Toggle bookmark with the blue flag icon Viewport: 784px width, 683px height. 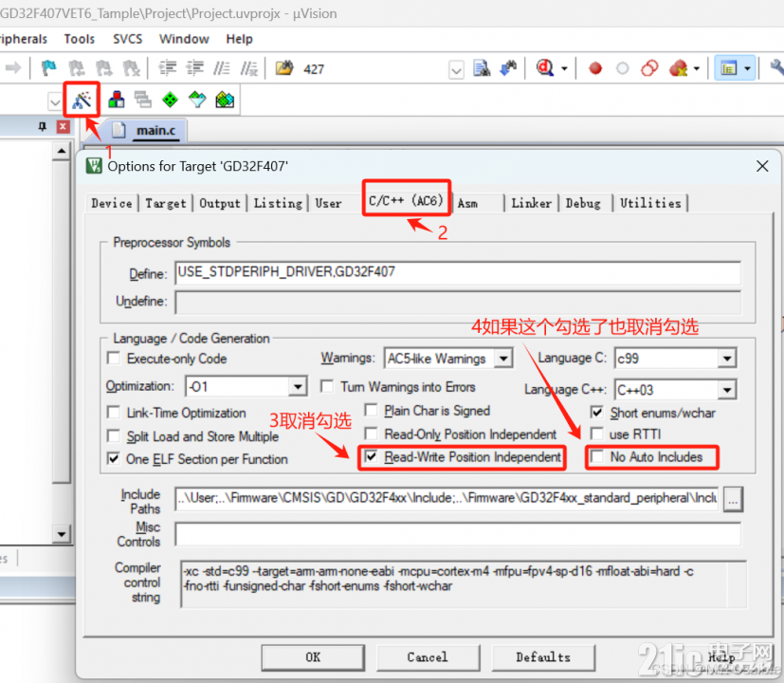tap(48, 68)
